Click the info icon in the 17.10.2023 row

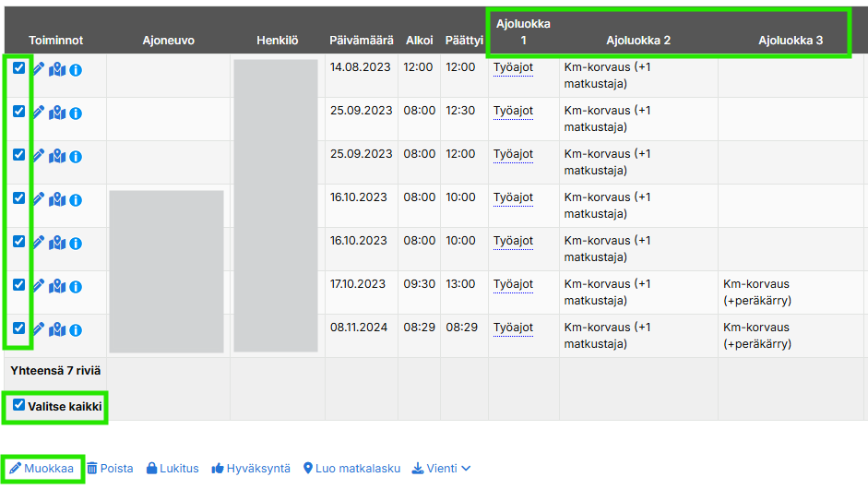click(76, 285)
